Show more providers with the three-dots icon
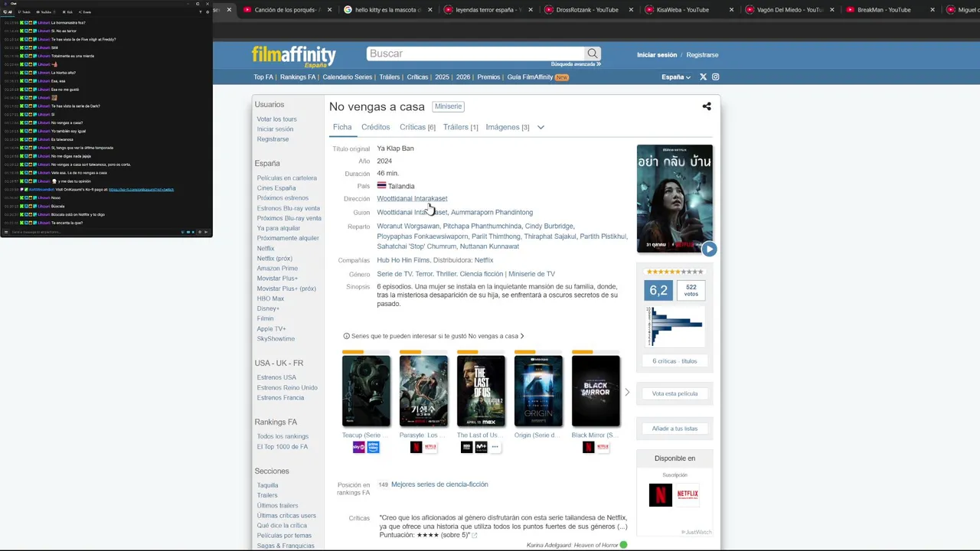 (x=495, y=448)
